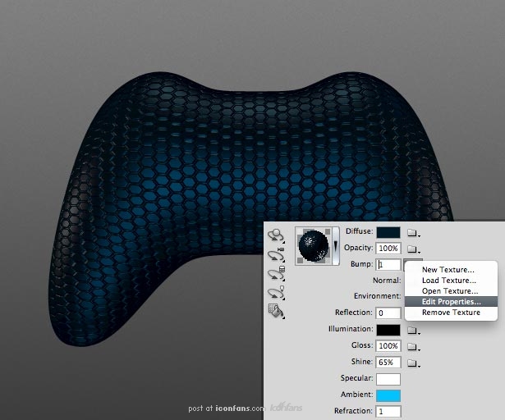Image resolution: width=505 pixels, height=420 pixels.
Task: Open the Gloss texture folder menu
Action: 414,347
